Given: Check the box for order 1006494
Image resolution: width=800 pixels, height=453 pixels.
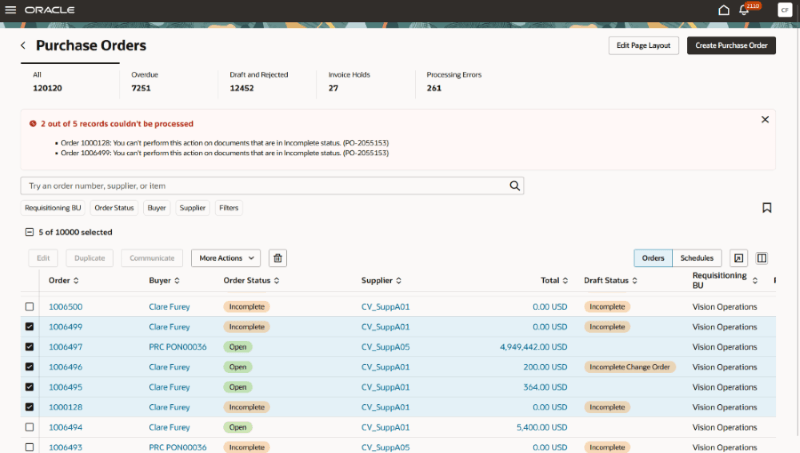Looking at the screenshot, I should coord(30,427).
